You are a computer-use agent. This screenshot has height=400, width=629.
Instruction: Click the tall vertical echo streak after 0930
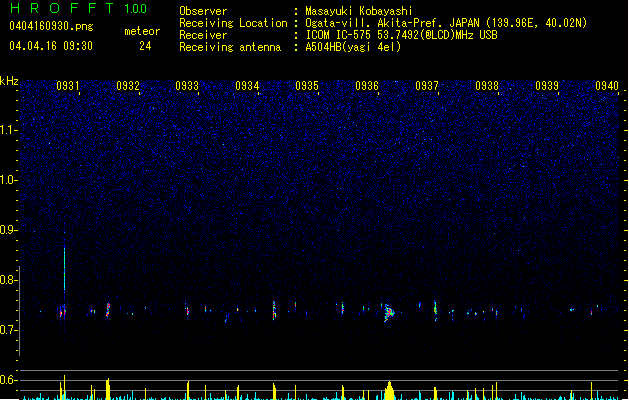65,270
